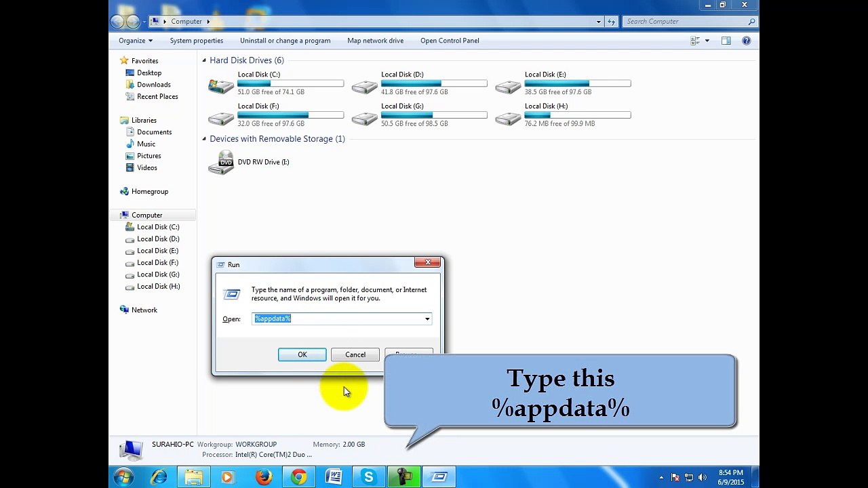Click the Computer breadcrumb in address bar
The width and height of the screenshot is (868, 488).
pyautogui.click(x=186, y=22)
